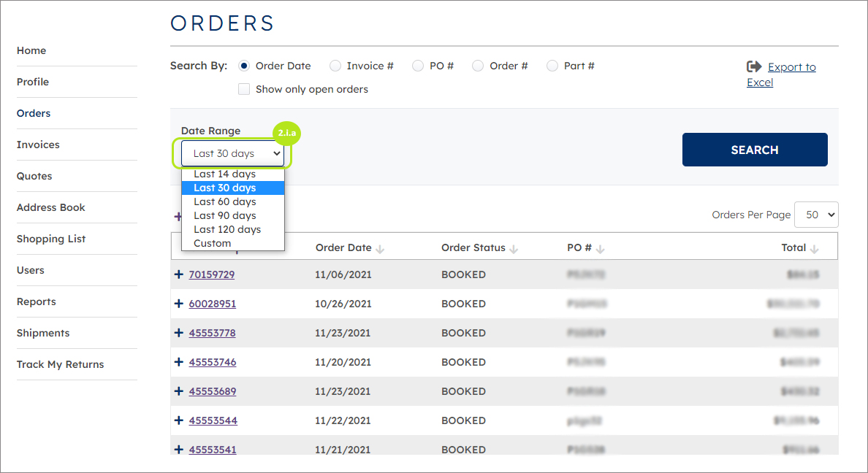868x473 pixels.
Task: Expand order 45553544 plus icon
Action: (179, 420)
